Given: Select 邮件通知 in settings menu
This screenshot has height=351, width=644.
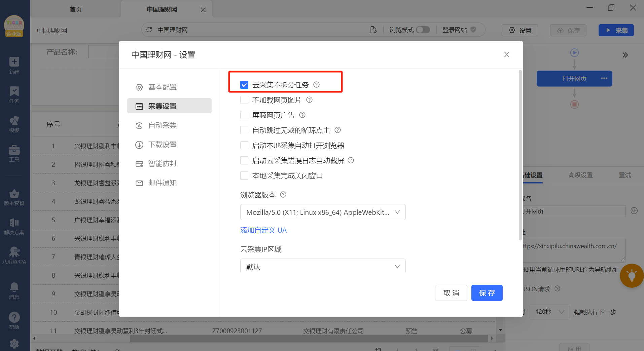Looking at the screenshot, I should click(169, 183).
